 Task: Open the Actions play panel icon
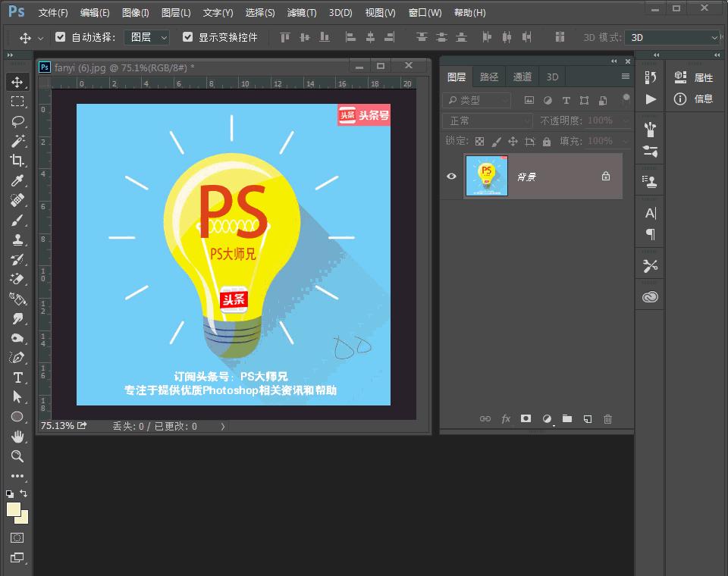tap(651, 99)
